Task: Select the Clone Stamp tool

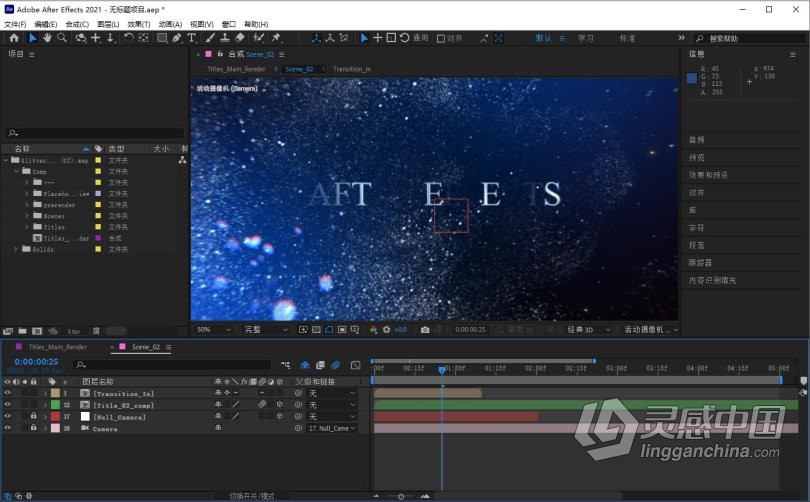Action: (x=225, y=38)
